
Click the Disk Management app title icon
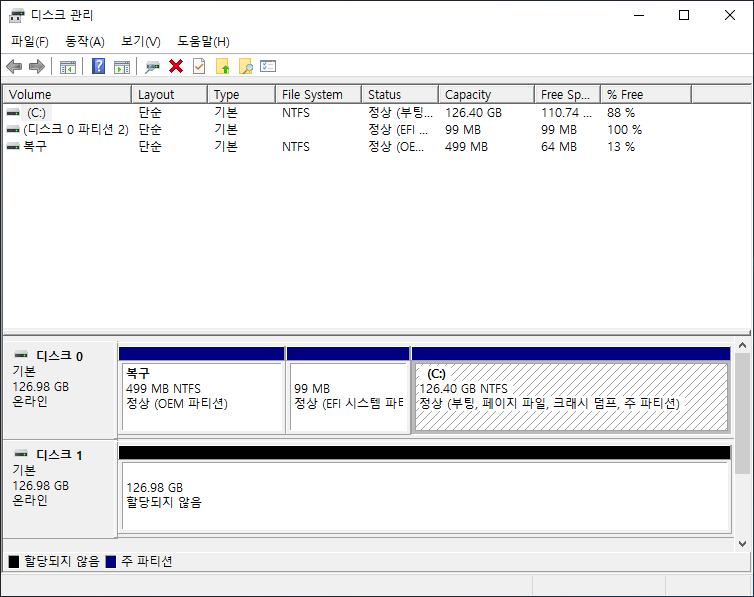tap(16, 15)
